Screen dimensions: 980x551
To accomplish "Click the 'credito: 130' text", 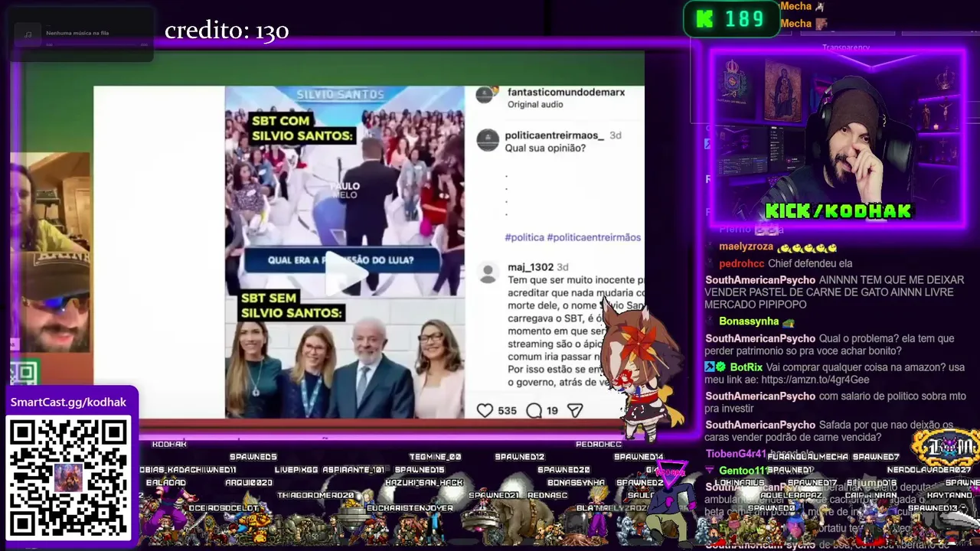I will 227,31.
